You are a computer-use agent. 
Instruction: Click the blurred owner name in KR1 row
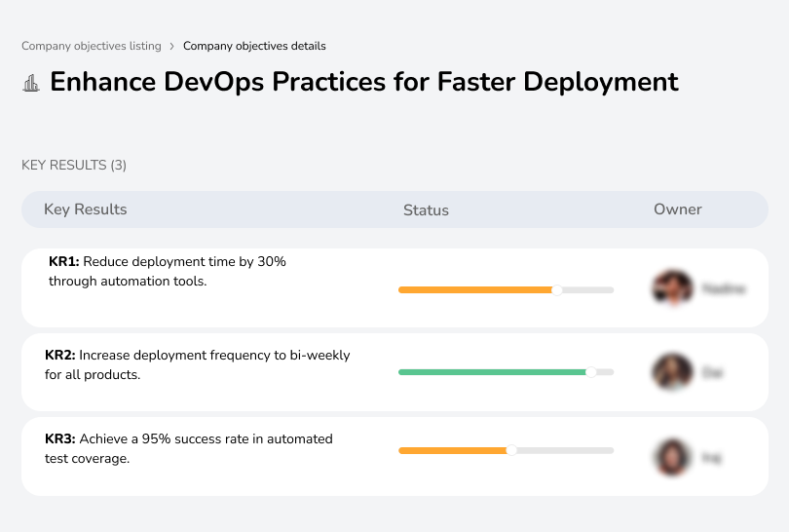point(724,289)
